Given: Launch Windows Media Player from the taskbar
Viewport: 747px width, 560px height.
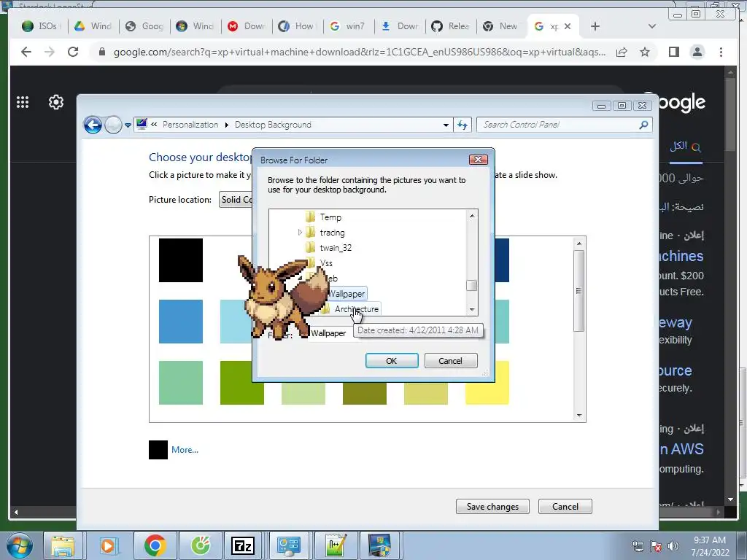Looking at the screenshot, I should [108, 545].
